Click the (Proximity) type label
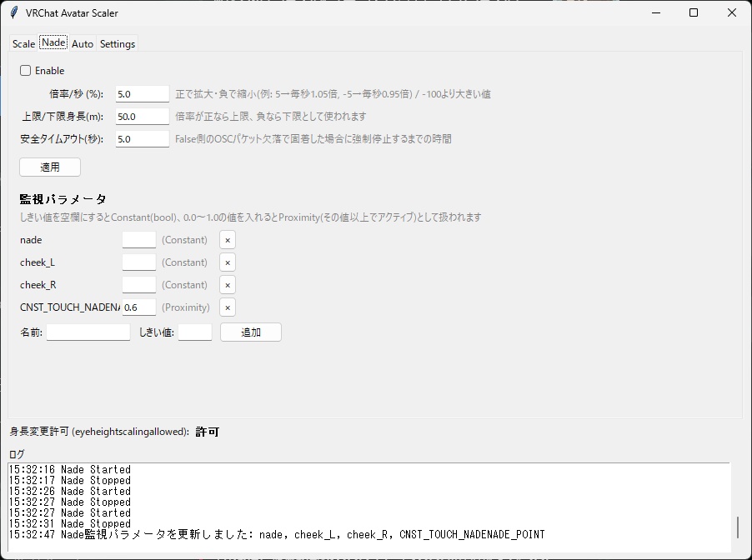This screenshot has height=560, width=752. click(186, 307)
